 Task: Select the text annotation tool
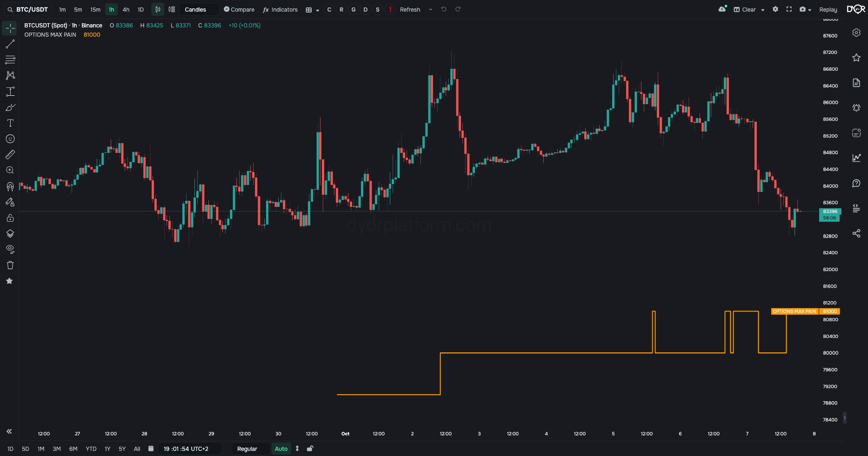[x=10, y=123]
